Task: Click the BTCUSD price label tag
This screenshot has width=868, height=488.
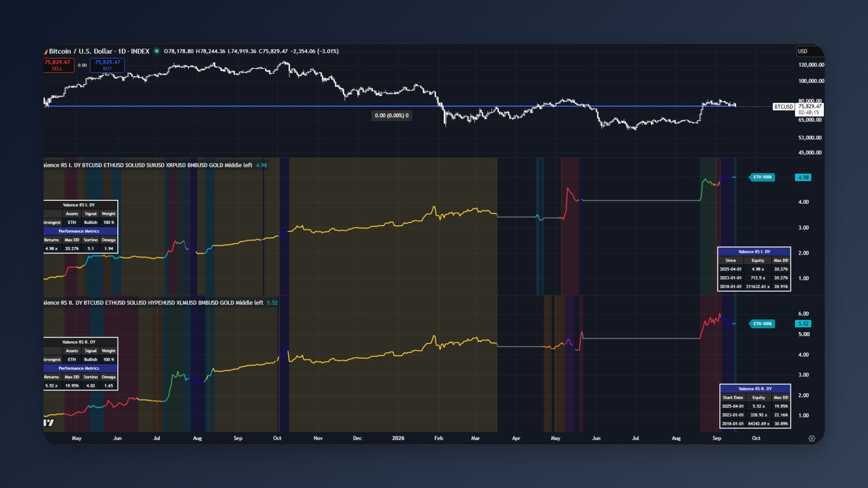Action: [x=783, y=107]
